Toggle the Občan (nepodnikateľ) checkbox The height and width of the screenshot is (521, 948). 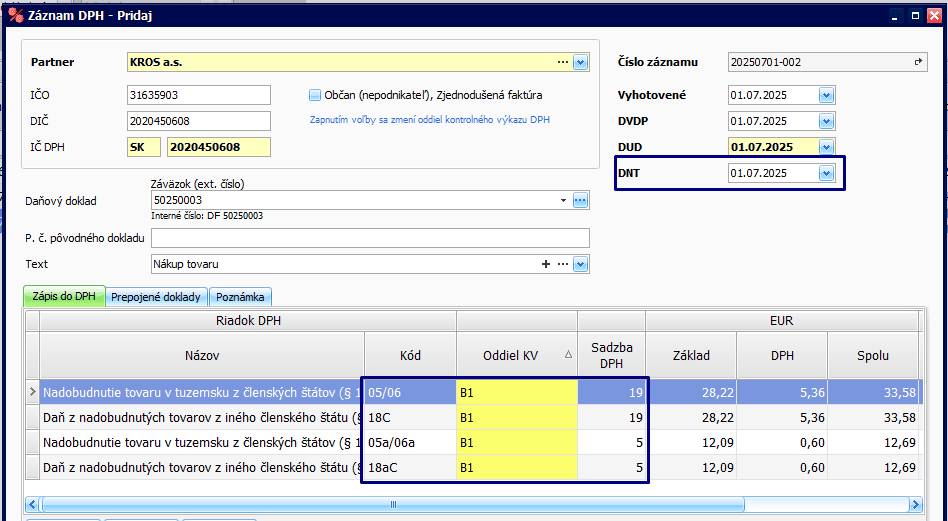[315, 95]
